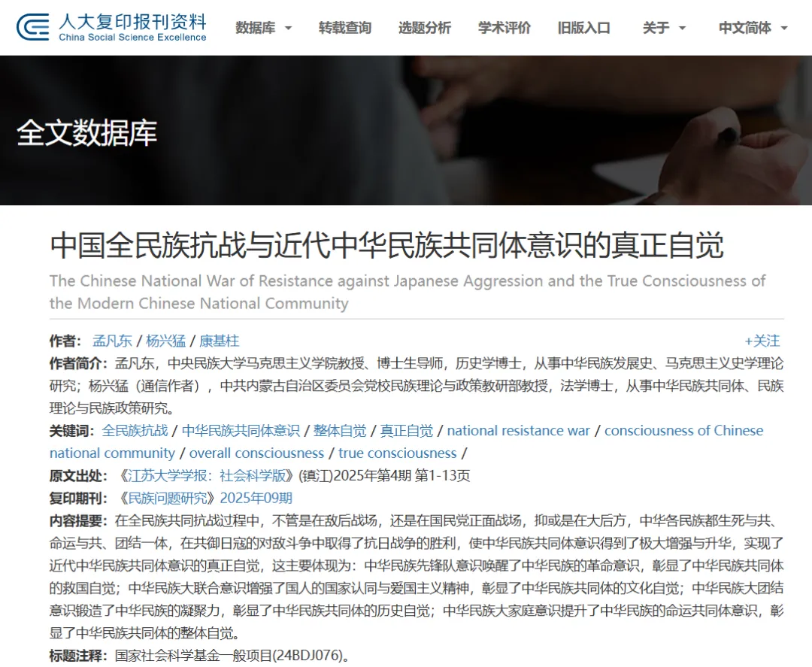Open keyword true consciousness
This screenshot has width=812, height=667.
click(397, 453)
